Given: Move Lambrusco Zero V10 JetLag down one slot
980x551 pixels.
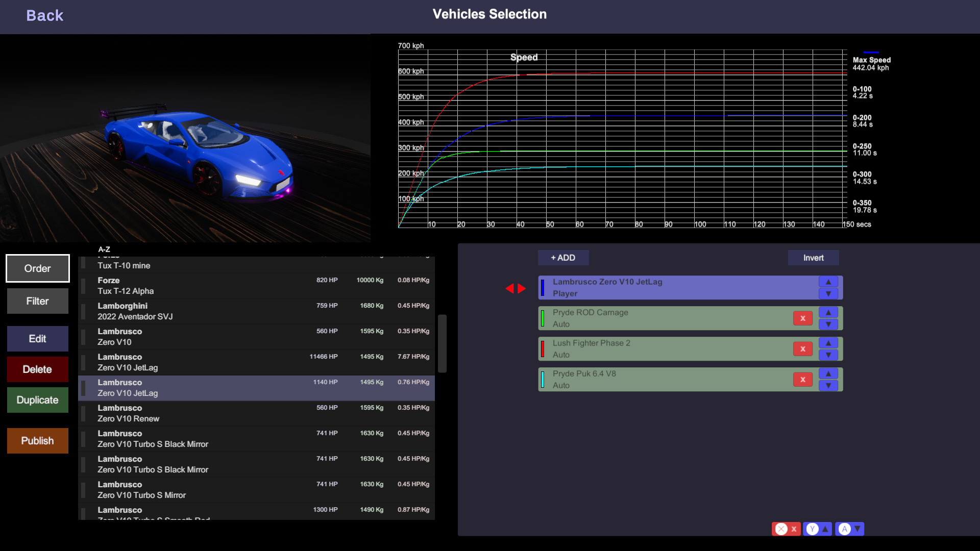Looking at the screenshot, I should coord(828,294).
